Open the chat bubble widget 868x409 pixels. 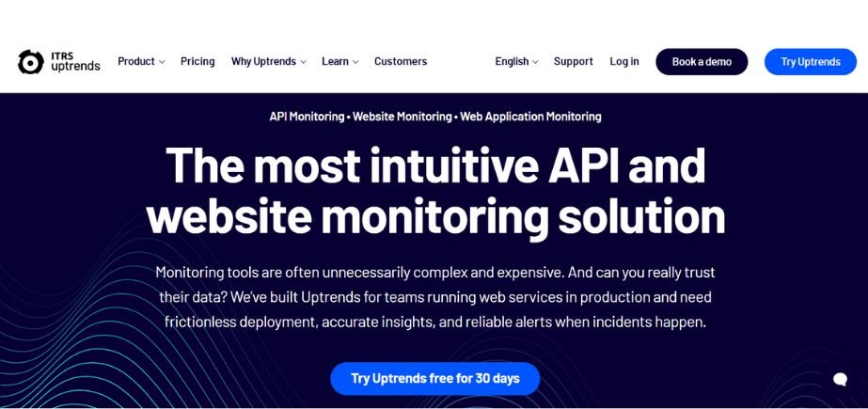coord(840,379)
